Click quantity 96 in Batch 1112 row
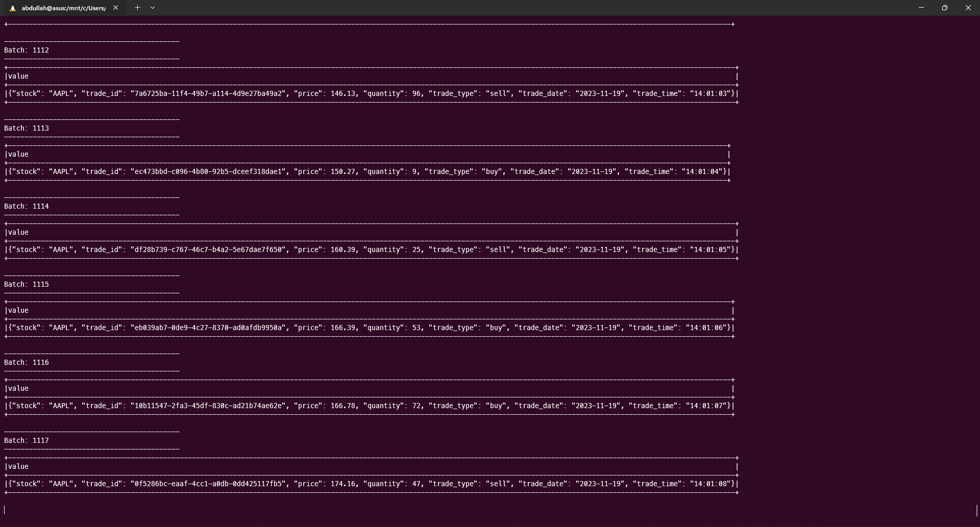Image resolution: width=980 pixels, height=527 pixels. (x=416, y=93)
